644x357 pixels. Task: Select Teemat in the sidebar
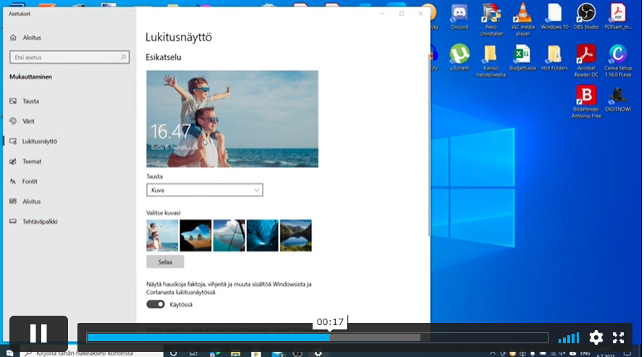pyautogui.click(x=31, y=161)
